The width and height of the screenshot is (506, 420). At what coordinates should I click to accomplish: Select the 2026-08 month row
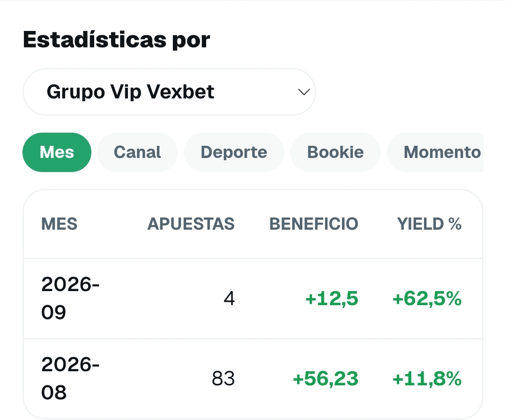click(x=253, y=378)
